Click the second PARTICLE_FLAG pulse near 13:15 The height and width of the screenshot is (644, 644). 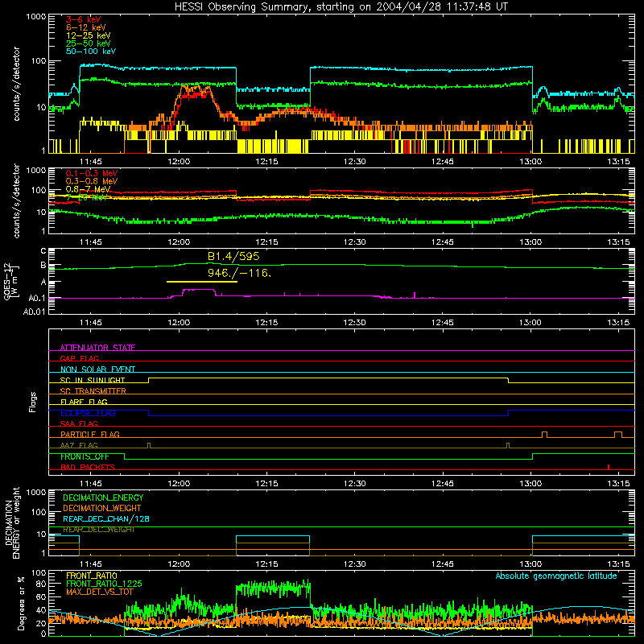point(618,435)
